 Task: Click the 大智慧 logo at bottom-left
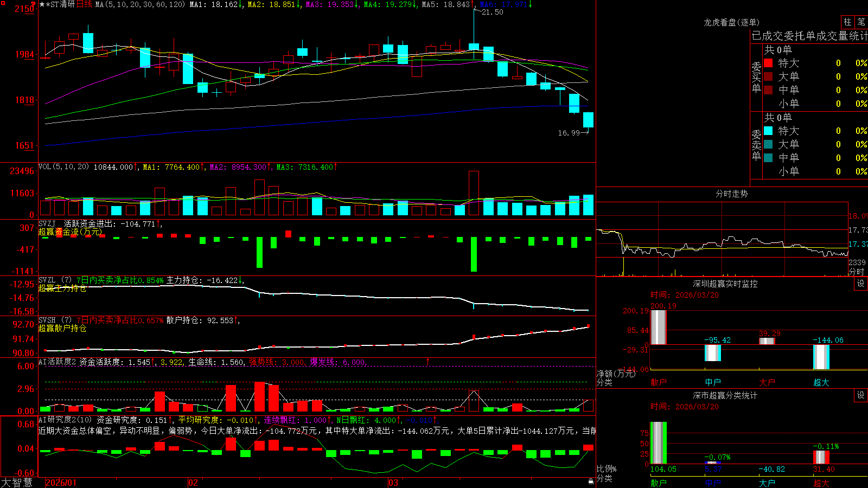[x=17, y=483]
